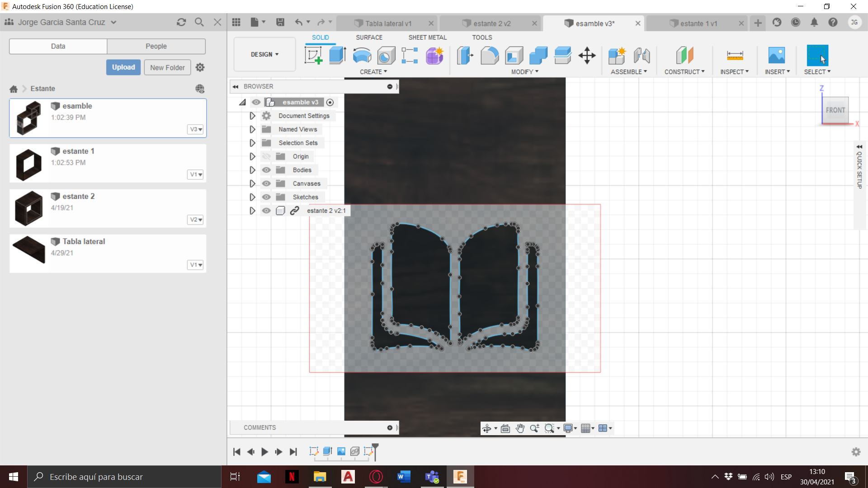Toggle visibility of Bodies folder
This screenshot has height=488, width=868.
coord(266,170)
